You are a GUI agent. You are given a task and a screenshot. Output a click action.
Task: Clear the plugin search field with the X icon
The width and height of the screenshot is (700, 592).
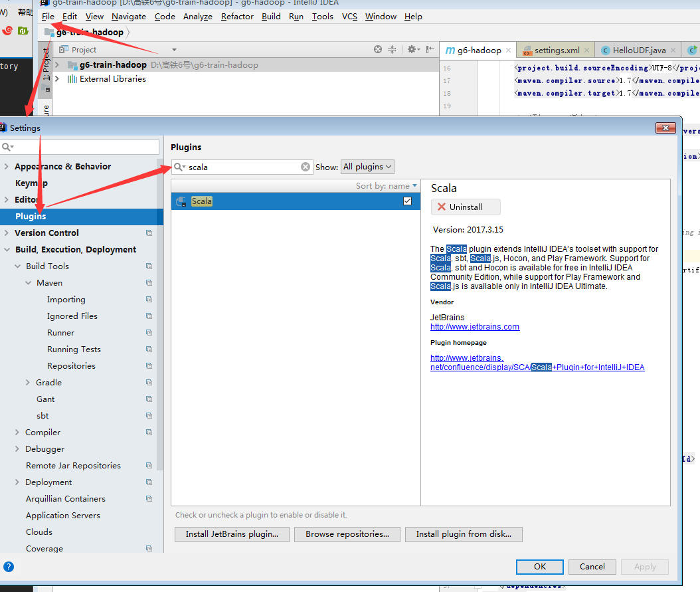tap(306, 167)
